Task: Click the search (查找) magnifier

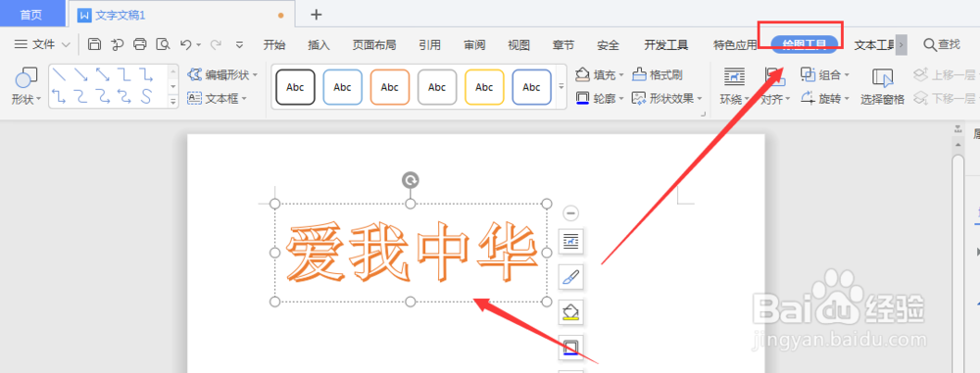Action: click(941, 44)
